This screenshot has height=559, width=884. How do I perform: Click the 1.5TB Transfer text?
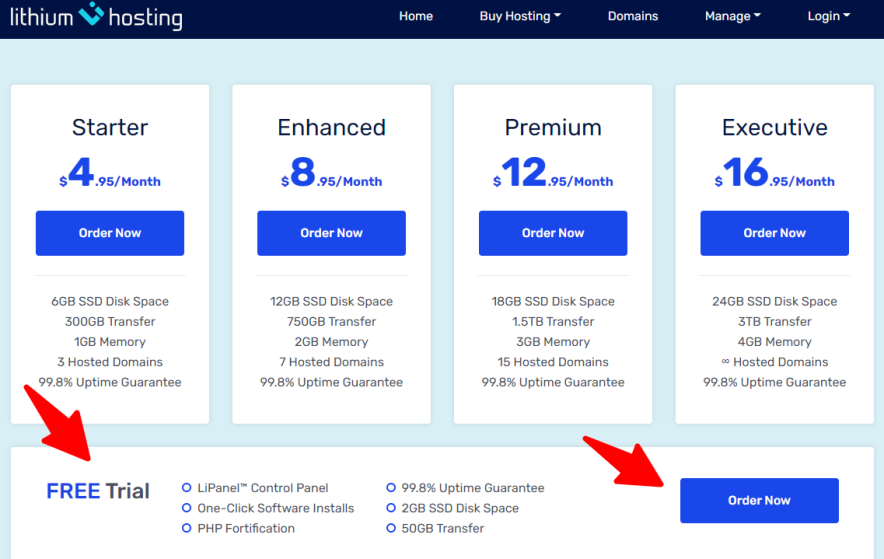[x=553, y=322]
